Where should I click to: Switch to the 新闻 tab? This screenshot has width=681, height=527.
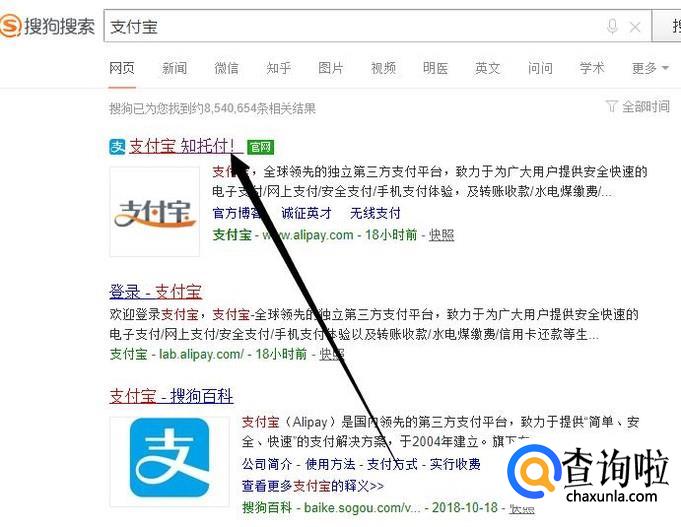coord(174,68)
